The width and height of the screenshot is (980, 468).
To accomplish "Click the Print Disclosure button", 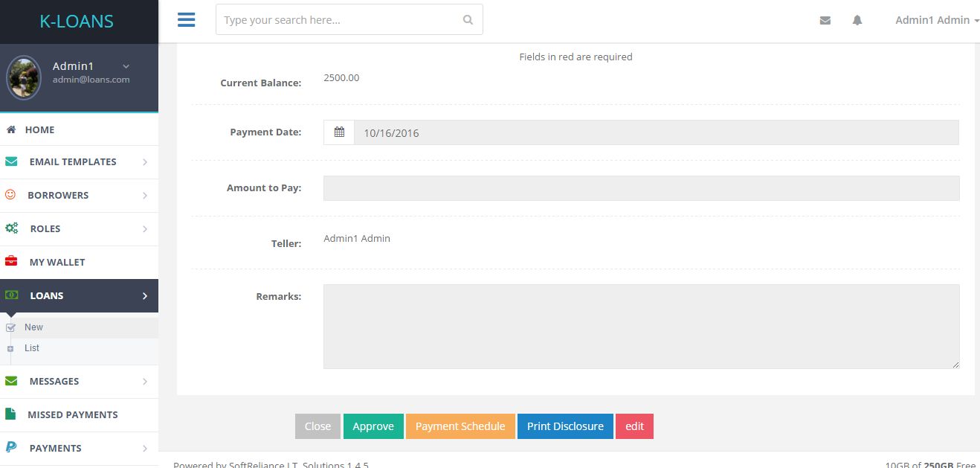I will pos(565,426).
